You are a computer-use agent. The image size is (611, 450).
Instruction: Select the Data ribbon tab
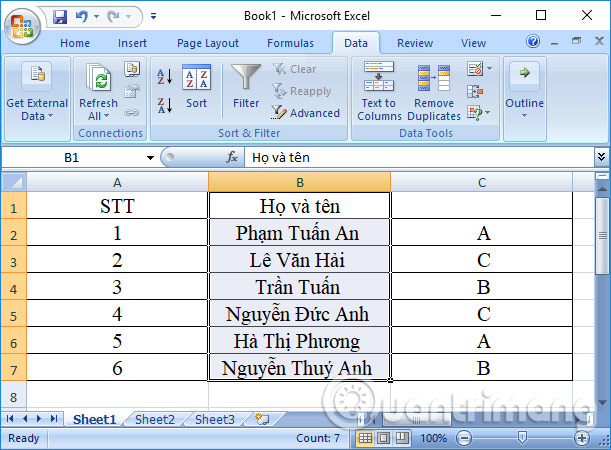tap(356, 43)
